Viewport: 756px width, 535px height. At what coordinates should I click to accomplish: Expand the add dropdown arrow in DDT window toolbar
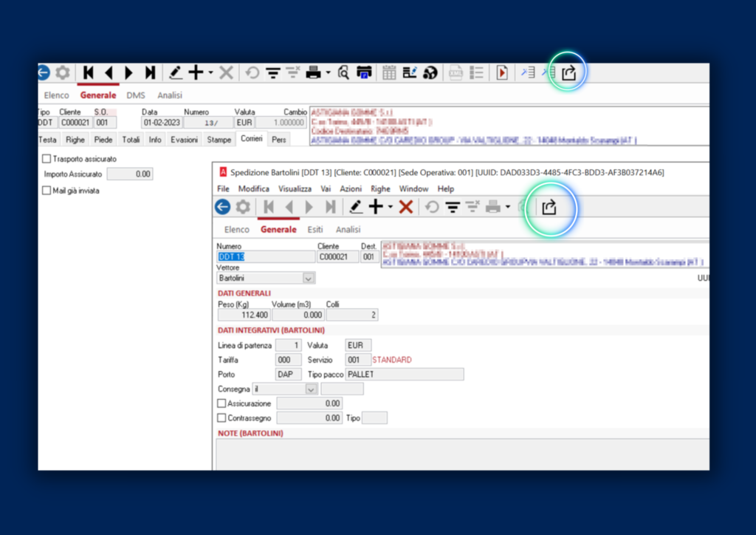coord(210,73)
